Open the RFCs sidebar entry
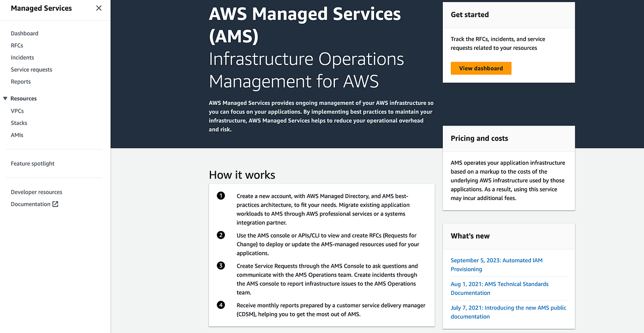Screen dimensions: 644x333 (17, 45)
